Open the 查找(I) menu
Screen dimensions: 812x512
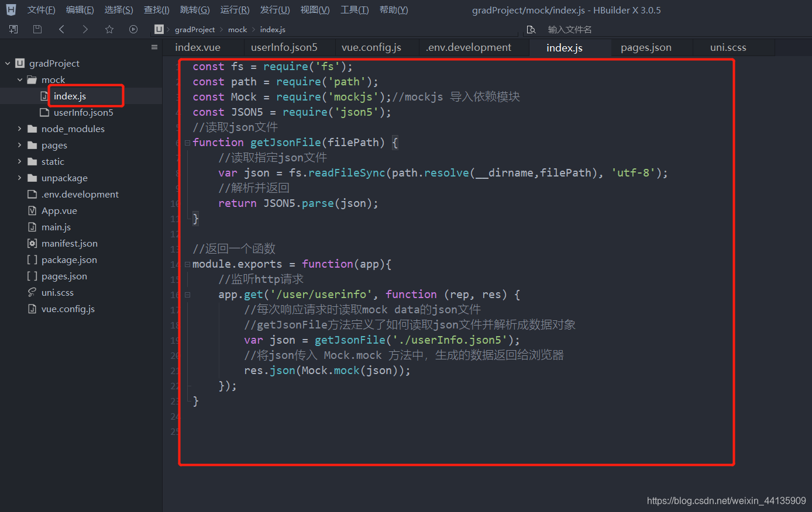156,10
